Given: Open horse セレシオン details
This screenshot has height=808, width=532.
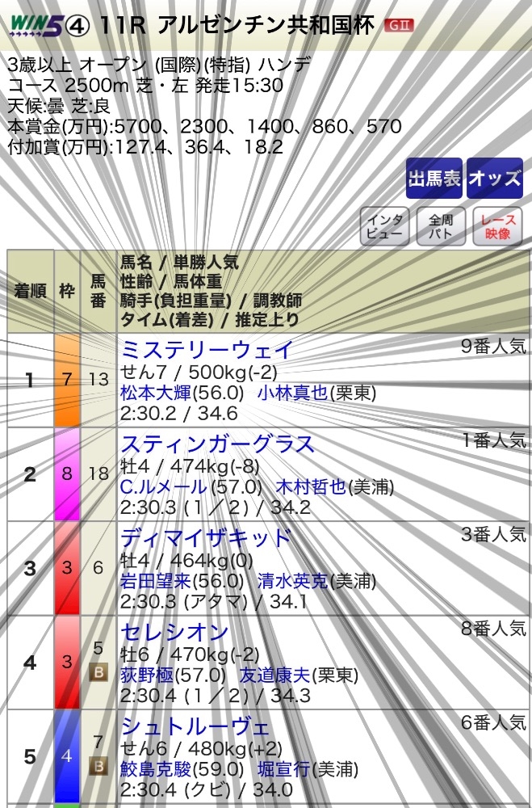Looking at the screenshot, I should click(x=174, y=632).
